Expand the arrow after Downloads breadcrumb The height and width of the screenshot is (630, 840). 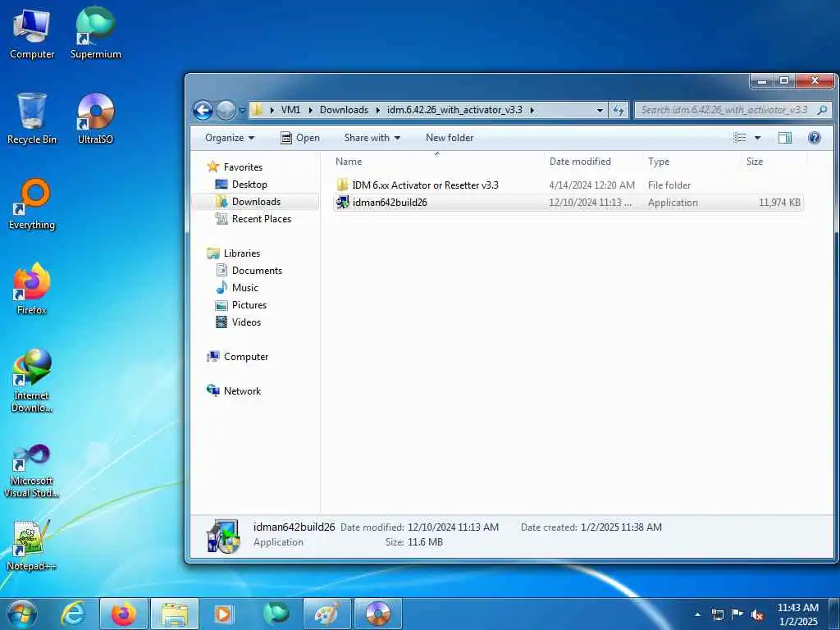[377, 111]
